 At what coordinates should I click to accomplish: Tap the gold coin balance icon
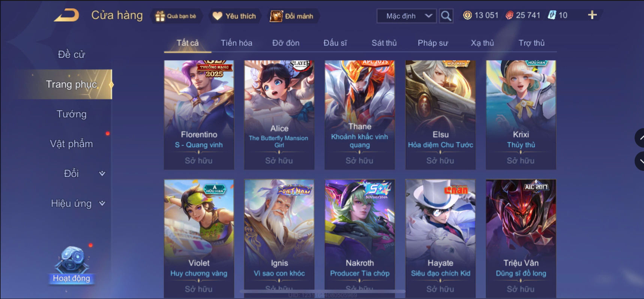click(467, 15)
